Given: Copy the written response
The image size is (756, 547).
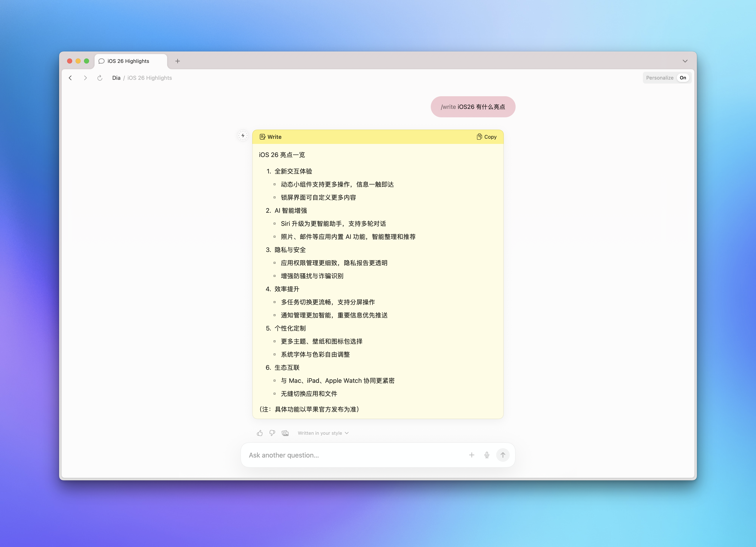Looking at the screenshot, I should (486, 137).
